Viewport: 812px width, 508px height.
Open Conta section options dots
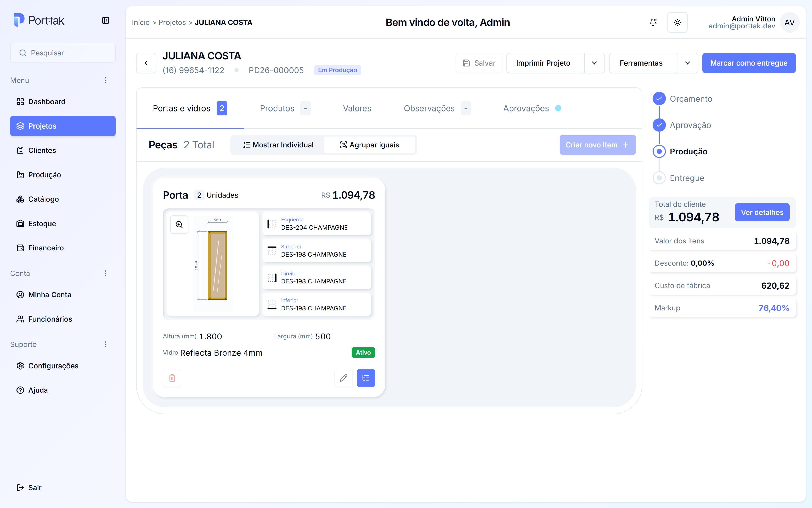(x=105, y=273)
